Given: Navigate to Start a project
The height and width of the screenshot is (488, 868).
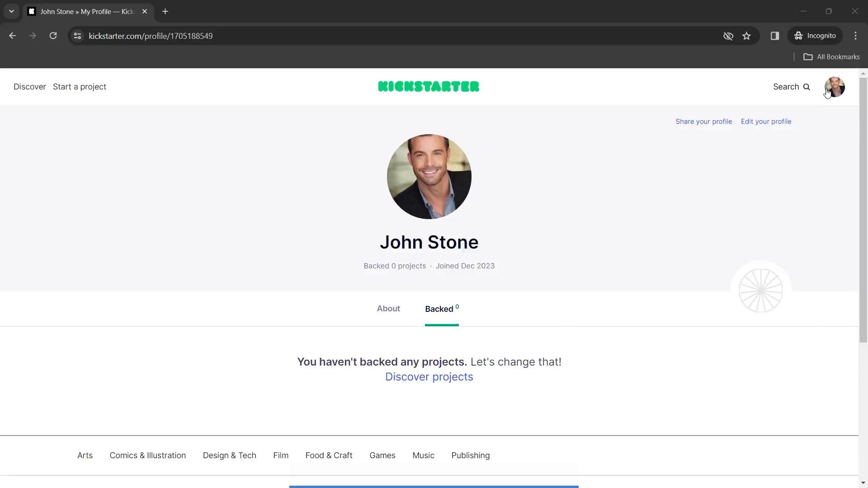Looking at the screenshot, I should (x=79, y=87).
